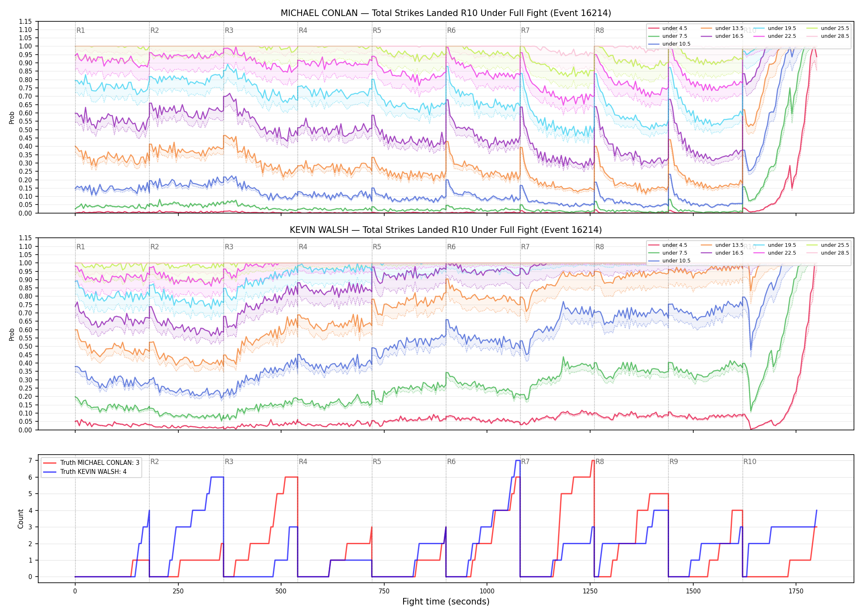Click 'Prob' y-axis label on Conlan chart
This screenshot has height=616, width=863.
click(x=12, y=117)
